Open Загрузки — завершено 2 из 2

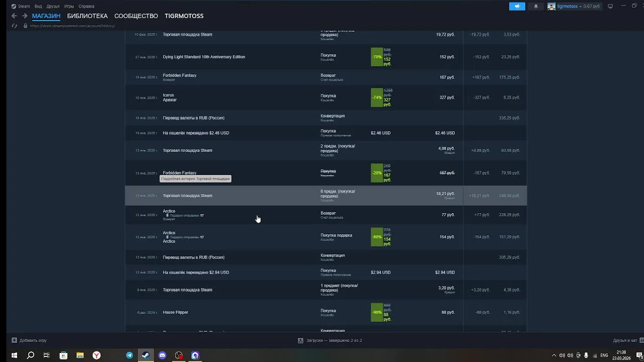(330, 340)
